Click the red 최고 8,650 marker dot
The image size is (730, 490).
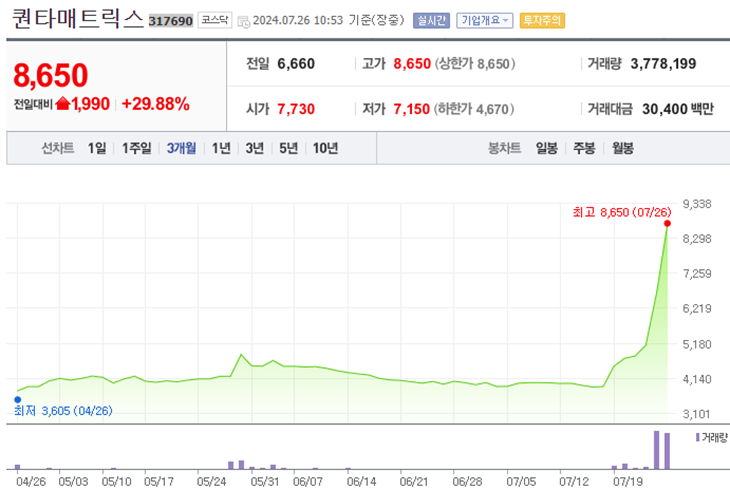(667, 224)
